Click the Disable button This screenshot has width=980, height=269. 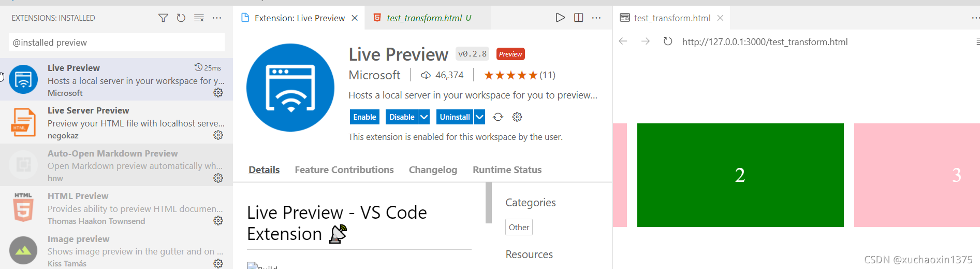pos(402,117)
